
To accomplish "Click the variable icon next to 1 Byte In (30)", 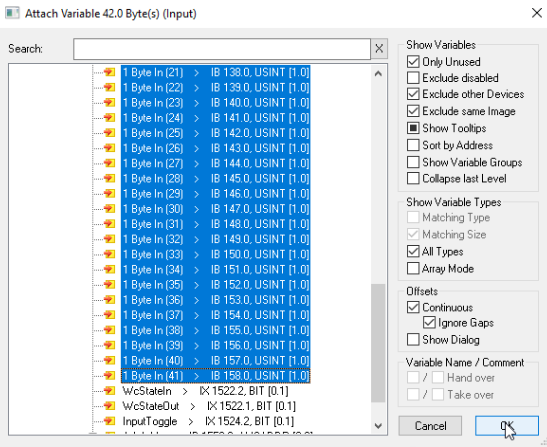I will click(x=110, y=209).
